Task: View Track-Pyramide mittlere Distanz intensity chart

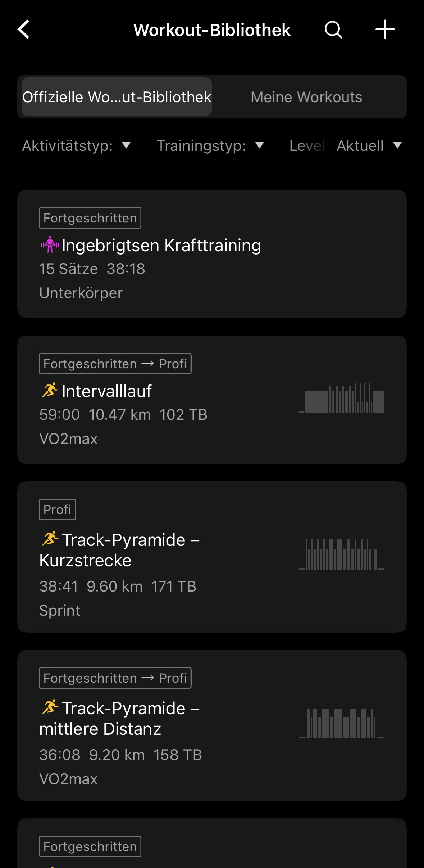Action: click(341, 723)
